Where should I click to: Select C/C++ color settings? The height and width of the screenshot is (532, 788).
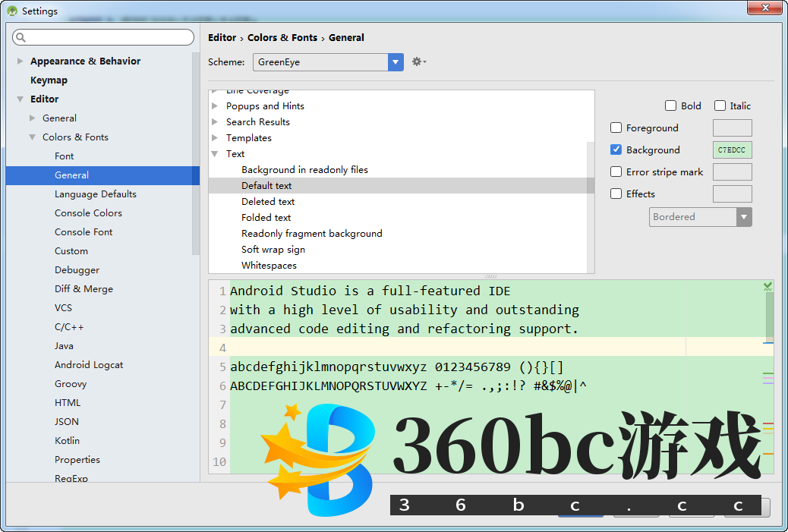69,327
